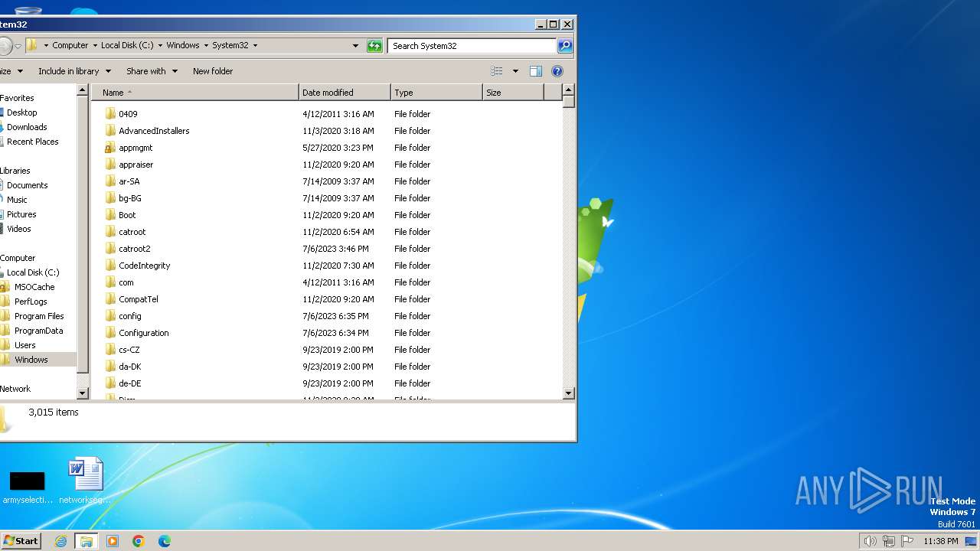Screen dimensions: 980x551
Task: Select Downloads in navigation pane
Action: pyautogui.click(x=27, y=127)
